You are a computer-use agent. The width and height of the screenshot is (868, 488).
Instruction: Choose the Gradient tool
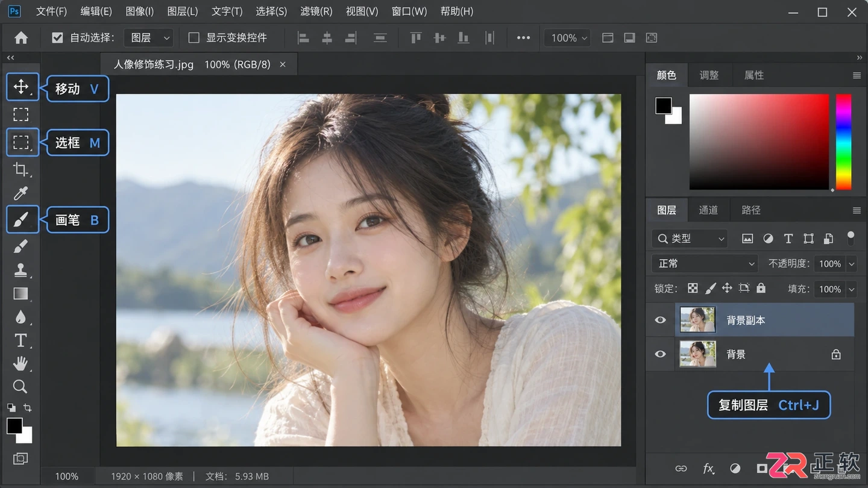tap(21, 294)
